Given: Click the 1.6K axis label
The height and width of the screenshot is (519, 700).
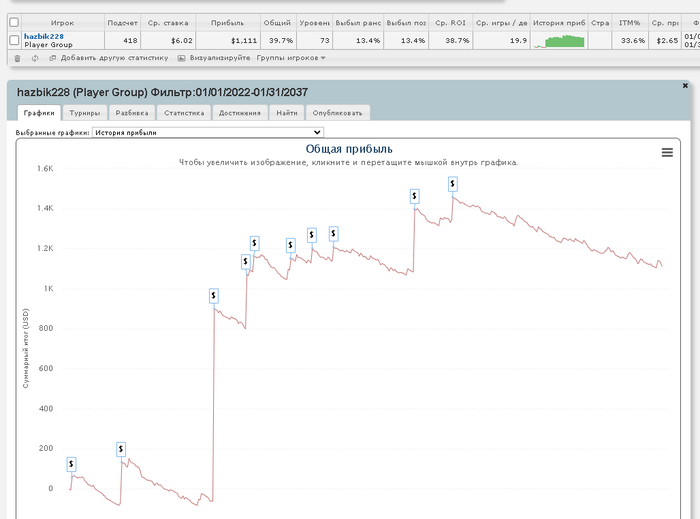Looking at the screenshot, I should pyautogui.click(x=45, y=168).
